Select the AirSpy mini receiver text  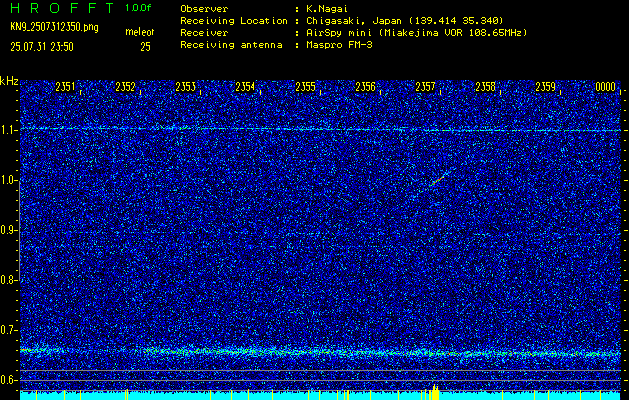tap(416, 33)
